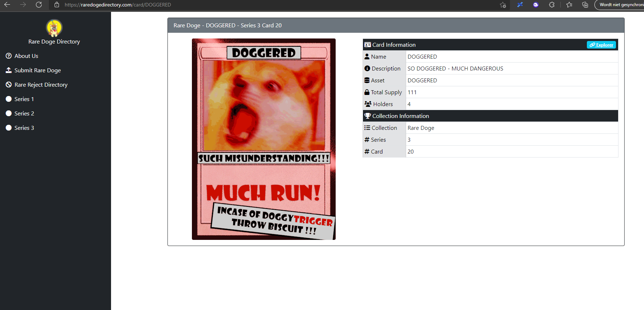Image resolution: width=644 pixels, height=310 pixels.
Task: Click the Collection value Rare Doge
Action: 421,128
